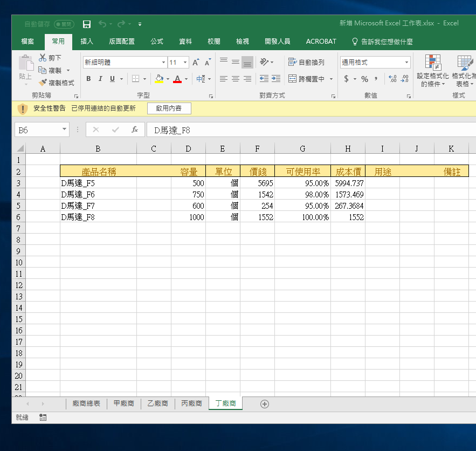Toggle the AutoSave switch

[x=64, y=24]
